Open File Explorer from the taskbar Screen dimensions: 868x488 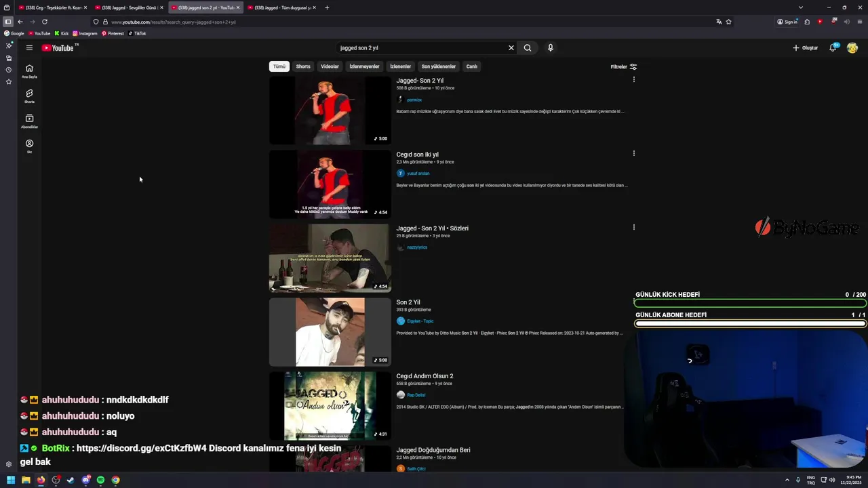pyautogui.click(x=26, y=480)
